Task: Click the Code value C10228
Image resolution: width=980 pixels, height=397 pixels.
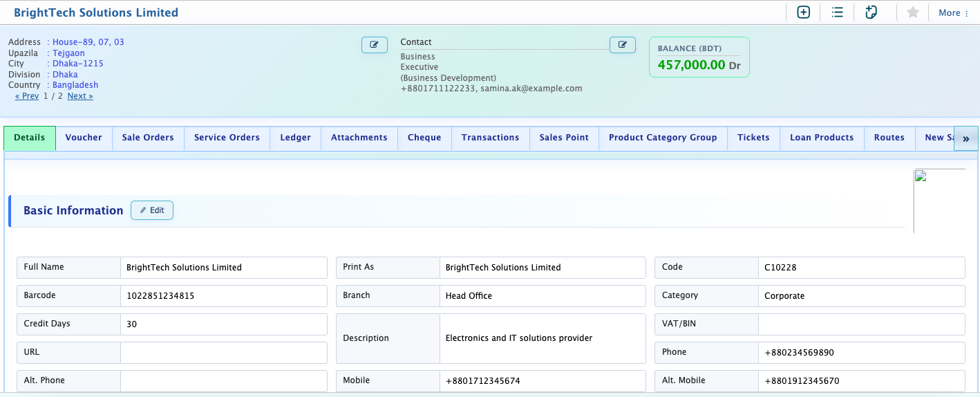Action: tap(861, 268)
